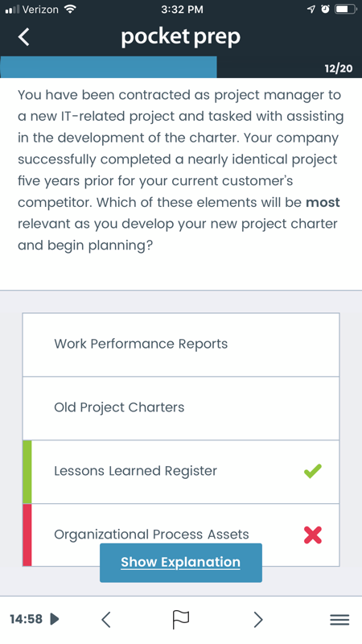
Task: Click Show Explanation button
Action: (180, 563)
